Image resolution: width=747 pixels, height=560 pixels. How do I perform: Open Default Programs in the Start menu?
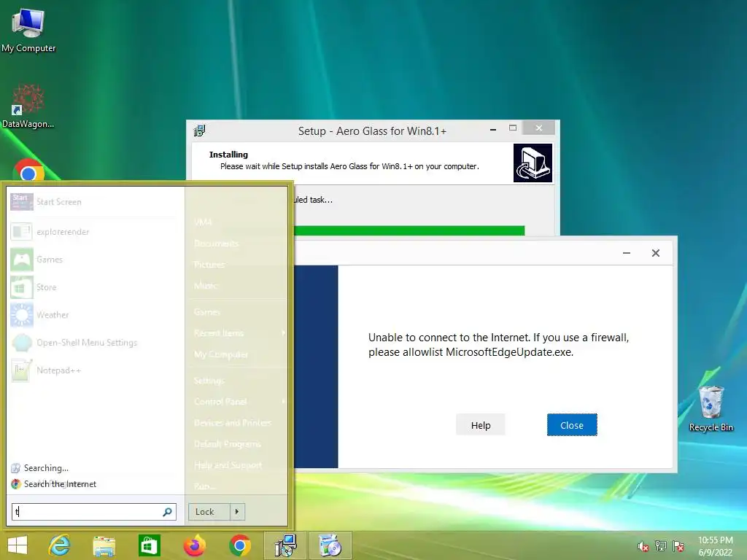(228, 444)
